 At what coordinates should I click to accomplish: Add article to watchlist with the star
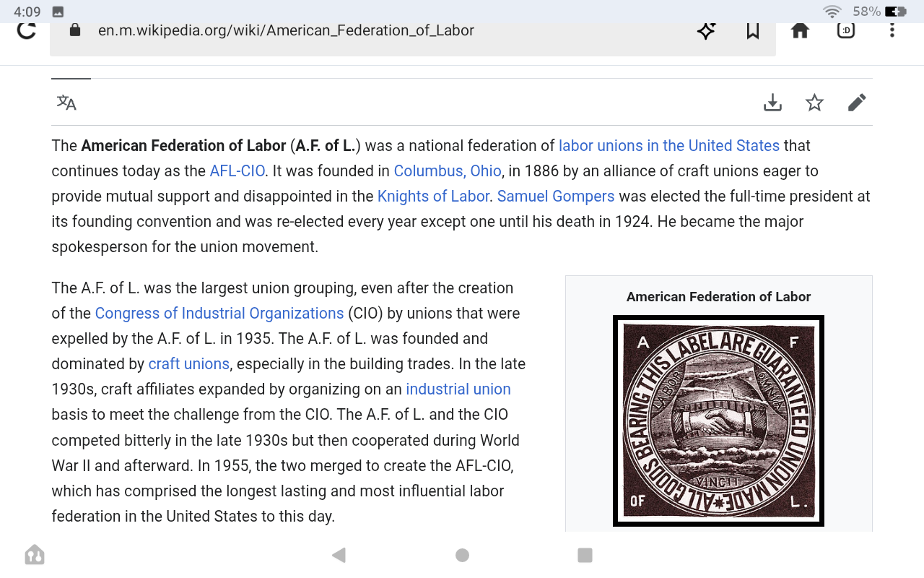point(814,103)
